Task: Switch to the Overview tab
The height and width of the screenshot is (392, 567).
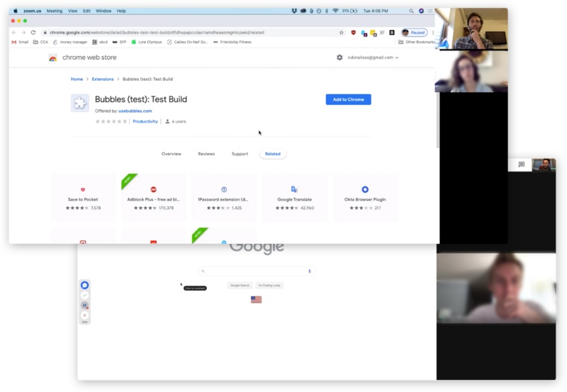Action: (171, 154)
